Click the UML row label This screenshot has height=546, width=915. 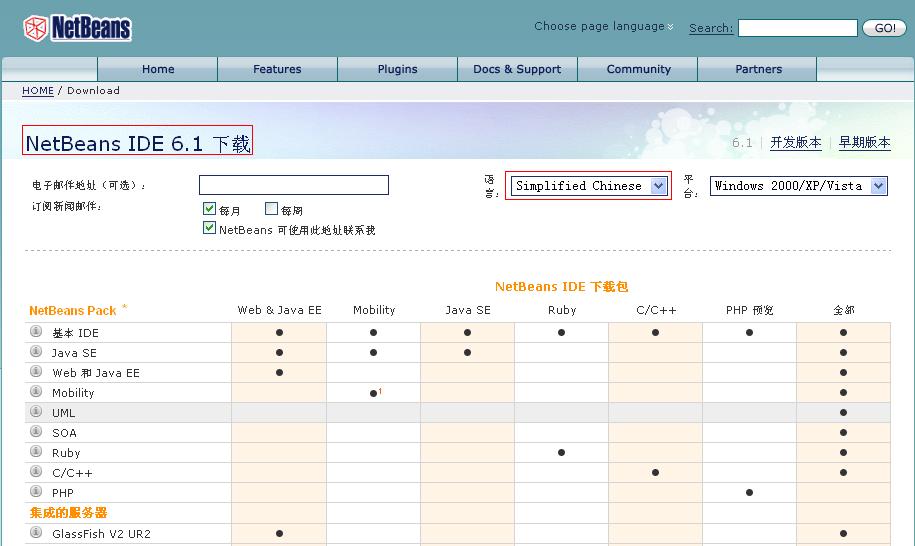point(63,413)
